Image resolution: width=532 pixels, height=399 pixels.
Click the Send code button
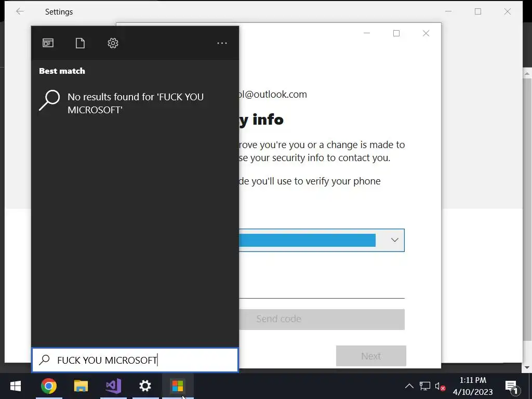tap(322, 320)
